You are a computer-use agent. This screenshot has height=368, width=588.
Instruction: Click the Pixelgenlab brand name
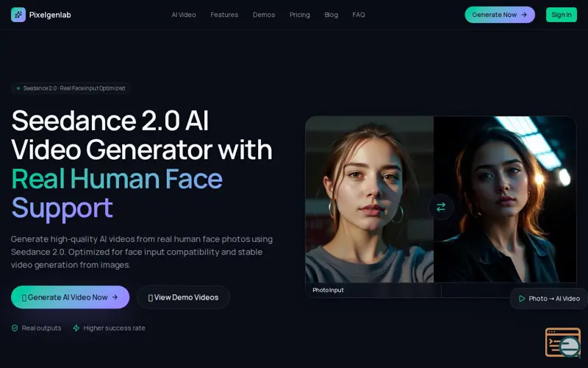click(50, 15)
